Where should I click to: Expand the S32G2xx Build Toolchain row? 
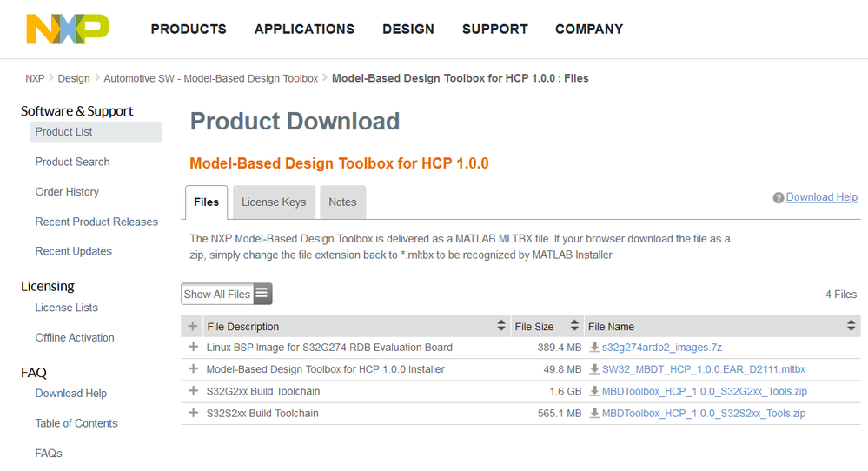coord(193,391)
